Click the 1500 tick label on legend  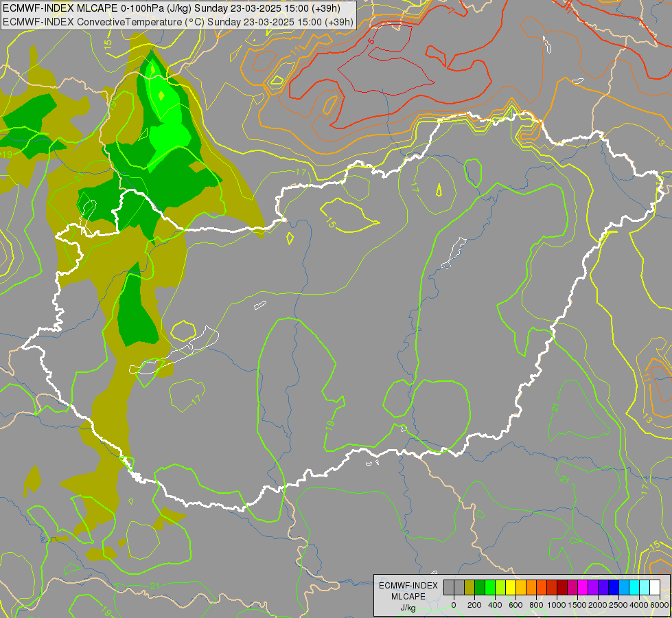coord(577,605)
